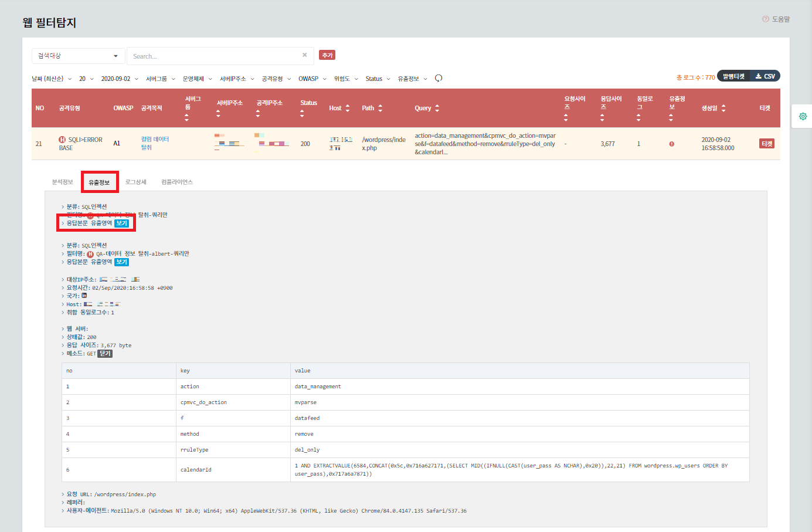The width and height of the screenshot is (812, 532).
Task: Collapse the GET parameters with 닫기
Action: 105,354
